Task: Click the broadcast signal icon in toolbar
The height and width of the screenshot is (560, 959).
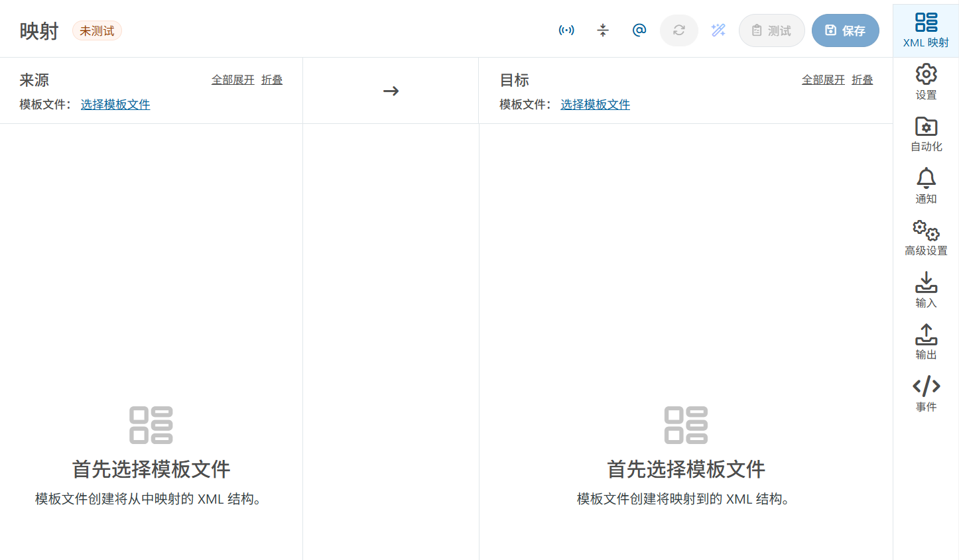Action: point(566,30)
